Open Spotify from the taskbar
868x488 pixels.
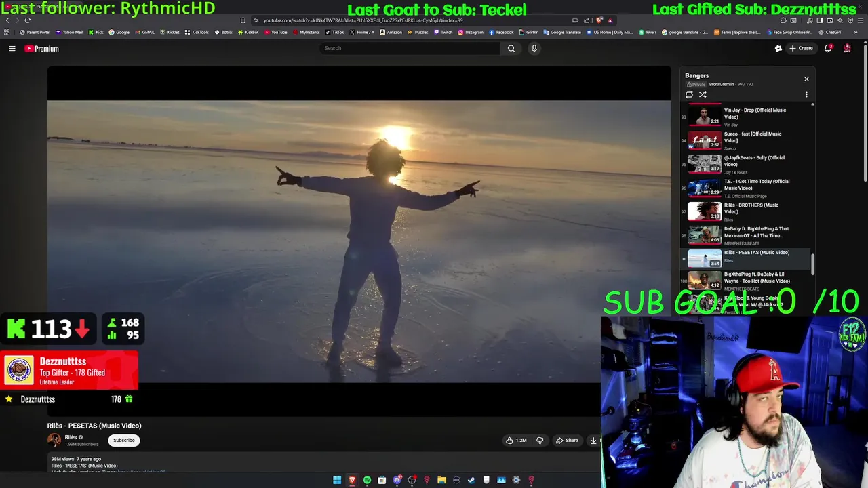[367, 480]
